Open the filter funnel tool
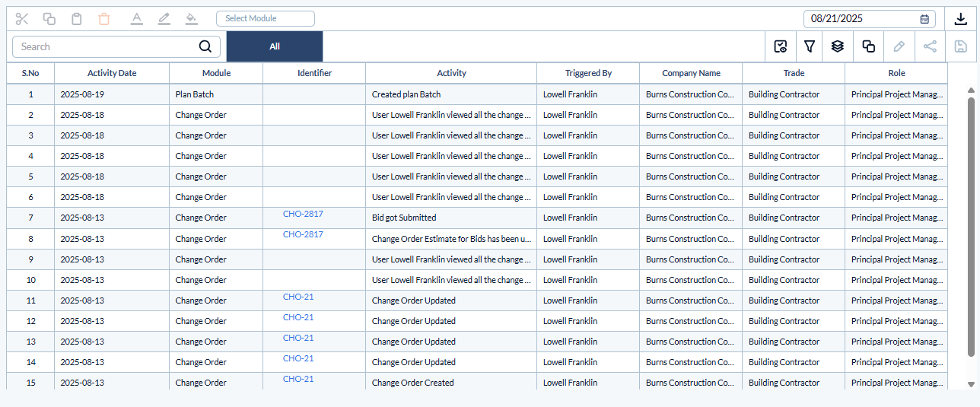 810,46
